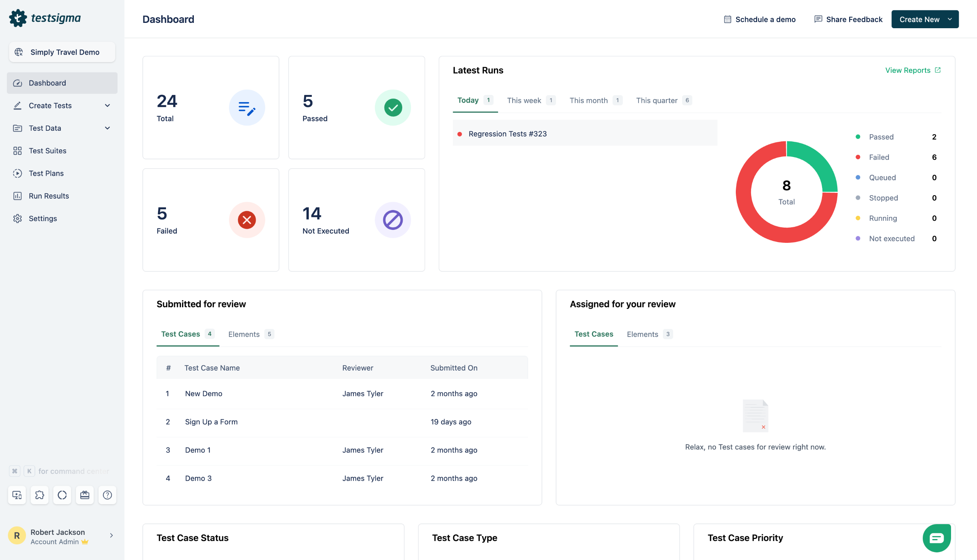The width and height of the screenshot is (977, 560).
Task: Open the chat support bubble icon
Action: pos(936,538)
